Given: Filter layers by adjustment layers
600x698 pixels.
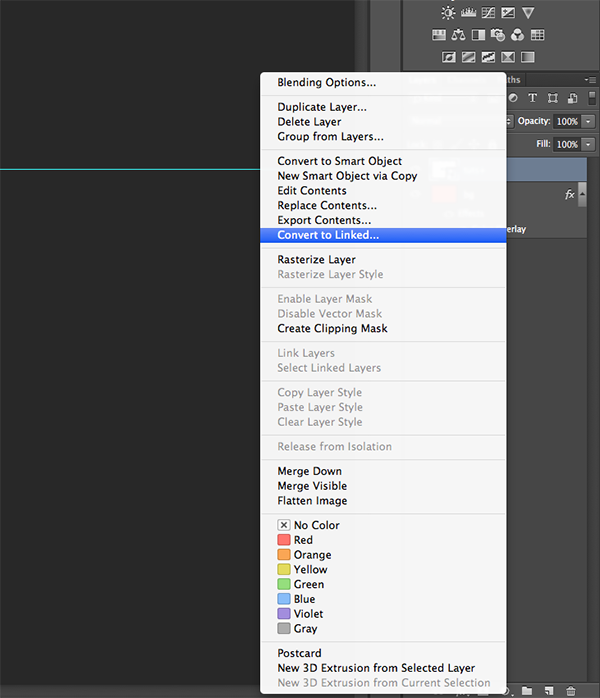Looking at the screenshot, I should 513,98.
